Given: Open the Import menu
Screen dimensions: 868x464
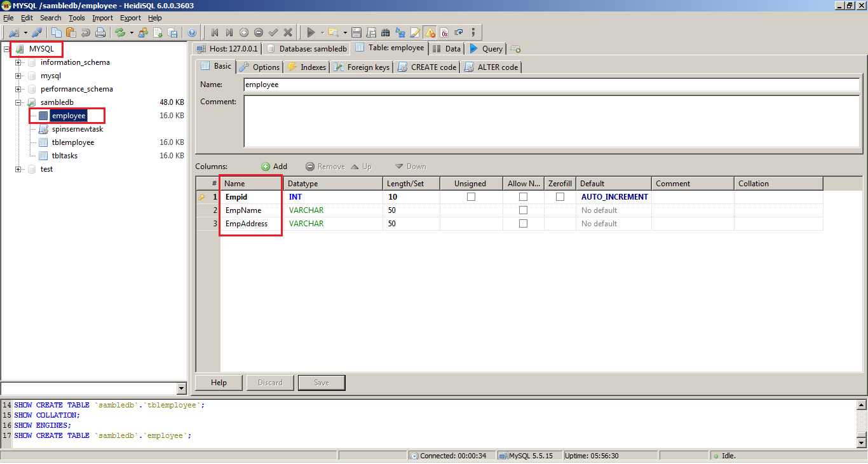Looking at the screenshot, I should click(x=103, y=18).
